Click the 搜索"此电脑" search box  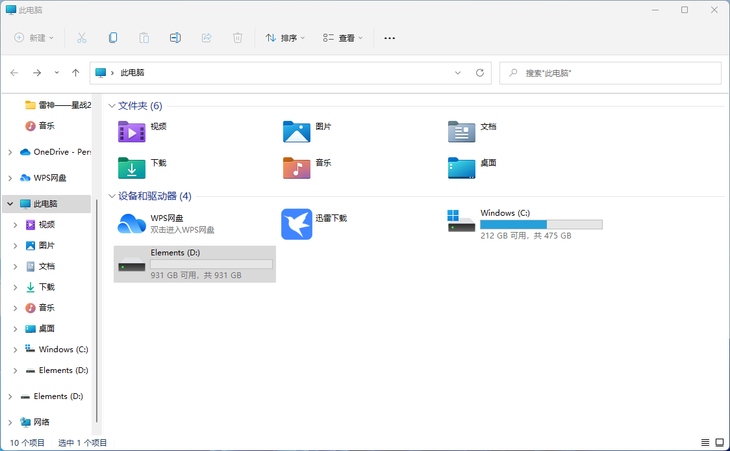click(610, 73)
